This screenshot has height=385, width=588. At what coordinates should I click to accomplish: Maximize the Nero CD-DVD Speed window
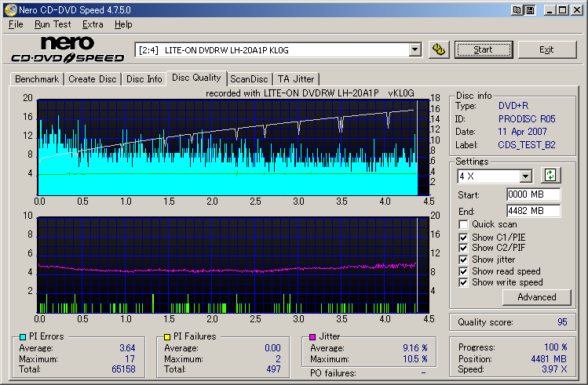coord(564,9)
